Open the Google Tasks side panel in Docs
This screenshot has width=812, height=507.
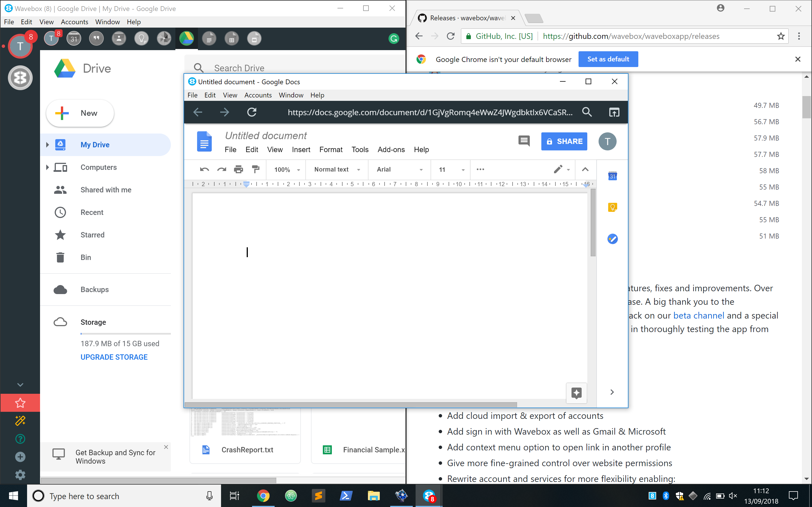pyautogui.click(x=612, y=239)
